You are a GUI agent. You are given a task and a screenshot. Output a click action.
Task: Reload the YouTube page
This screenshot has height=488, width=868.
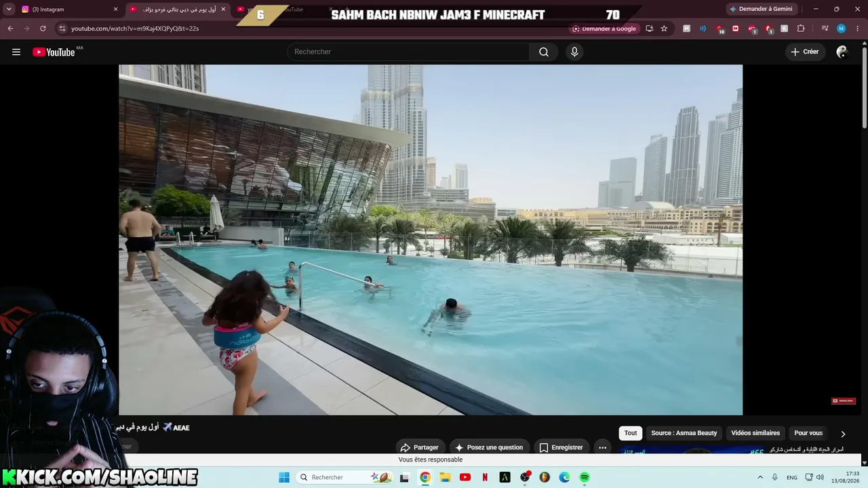(x=43, y=28)
